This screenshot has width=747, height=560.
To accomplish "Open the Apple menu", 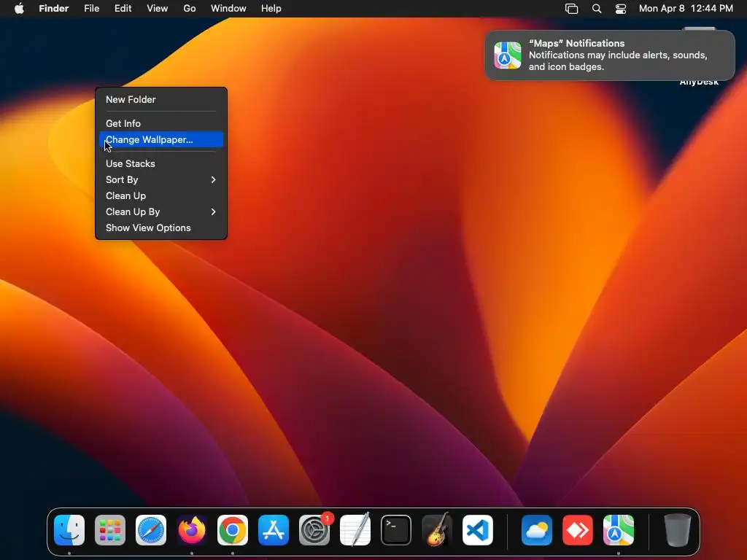I will tap(19, 9).
